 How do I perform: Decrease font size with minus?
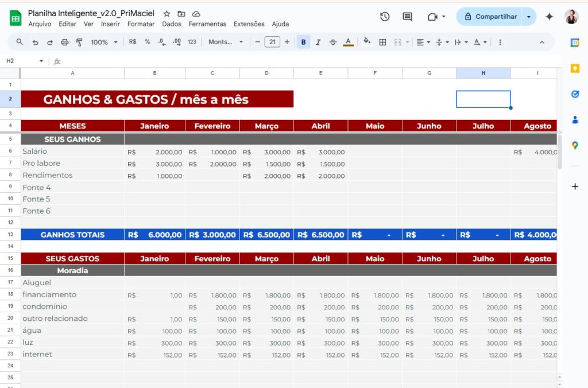257,42
